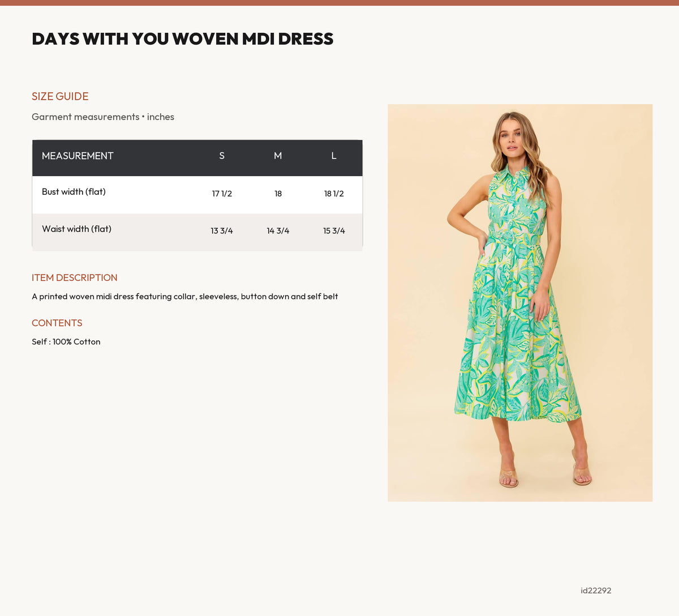679x616 pixels.
Task: Click the 14 3/4 waist value for M
Action: pos(278,231)
